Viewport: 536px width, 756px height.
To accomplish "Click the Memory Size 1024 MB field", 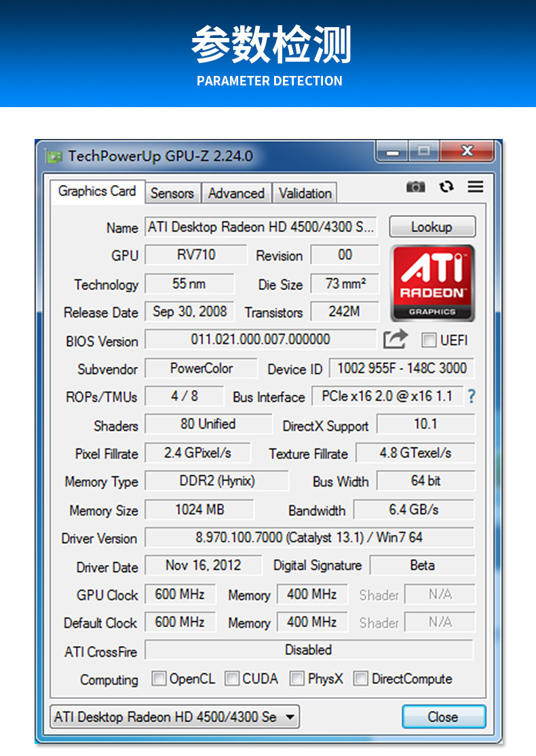I will coord(199,510).
